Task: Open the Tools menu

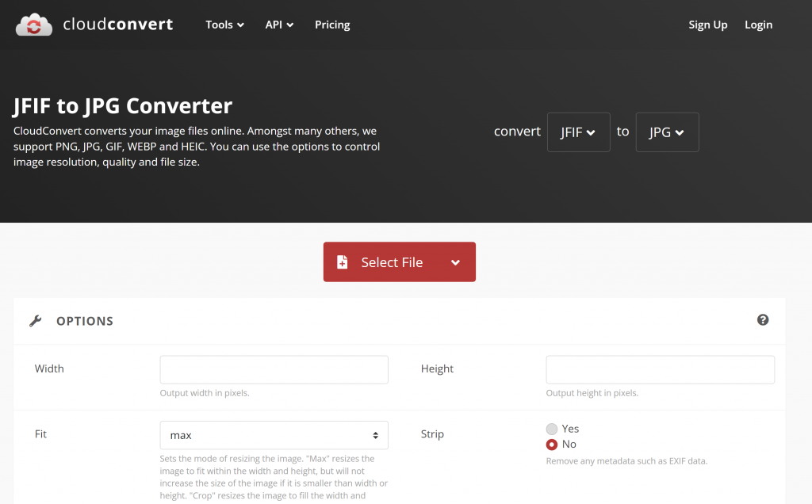Action: click(x=224, y=25)
